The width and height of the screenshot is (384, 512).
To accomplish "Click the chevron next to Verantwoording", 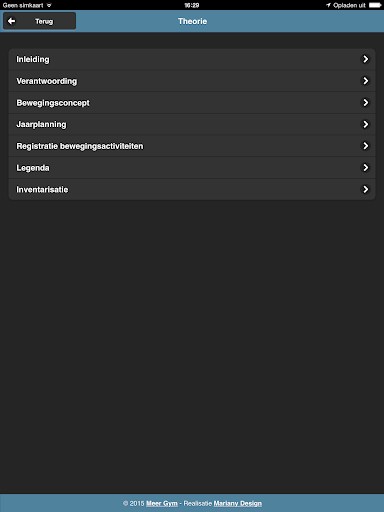I will coord(366,81).
